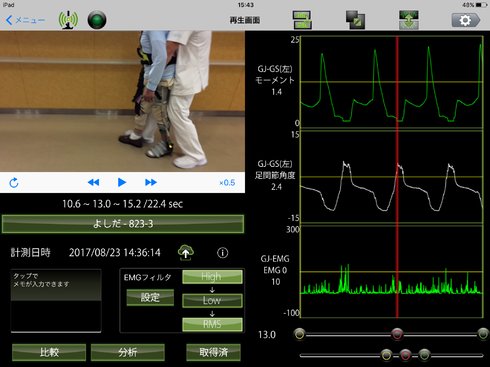Upload measurement via cloud icon
Image resolution: width=490 pixels, height=367 pixels.
point(186,252)
